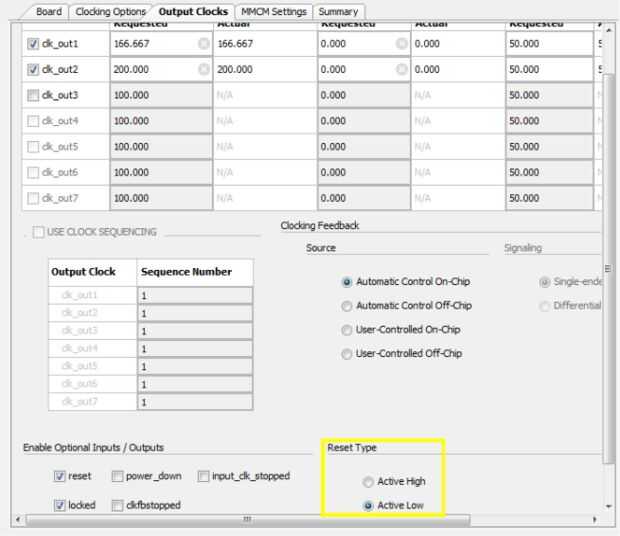Enable the clkfbstopped output
Screen dimensions: 620x536
(117, 505)
